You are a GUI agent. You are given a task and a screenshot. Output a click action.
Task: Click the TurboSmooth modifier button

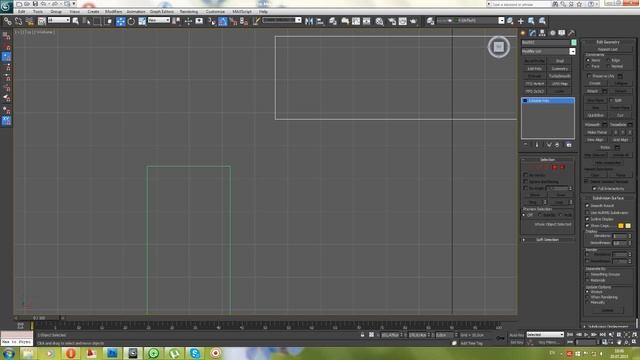click(x=560, y=76)
